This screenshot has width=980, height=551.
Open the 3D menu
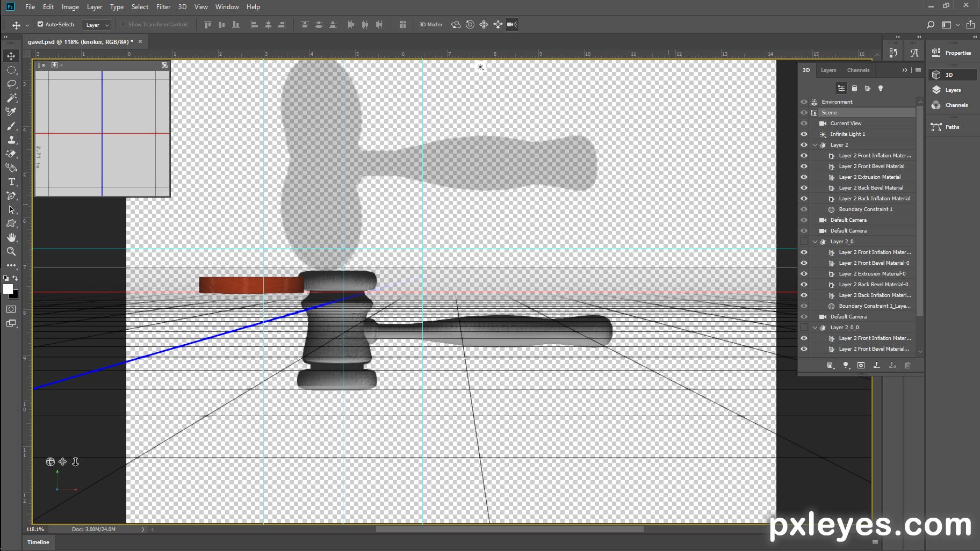tap(182, 7)
